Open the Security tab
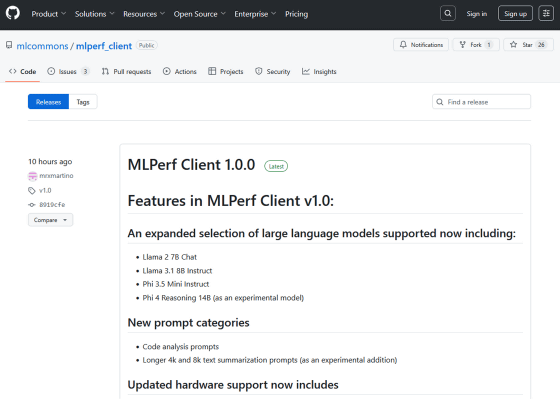 272,71
